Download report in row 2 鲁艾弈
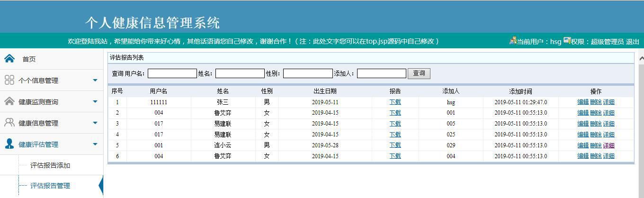The width and height of the screenshot is (644, 198). click(395, 113)
